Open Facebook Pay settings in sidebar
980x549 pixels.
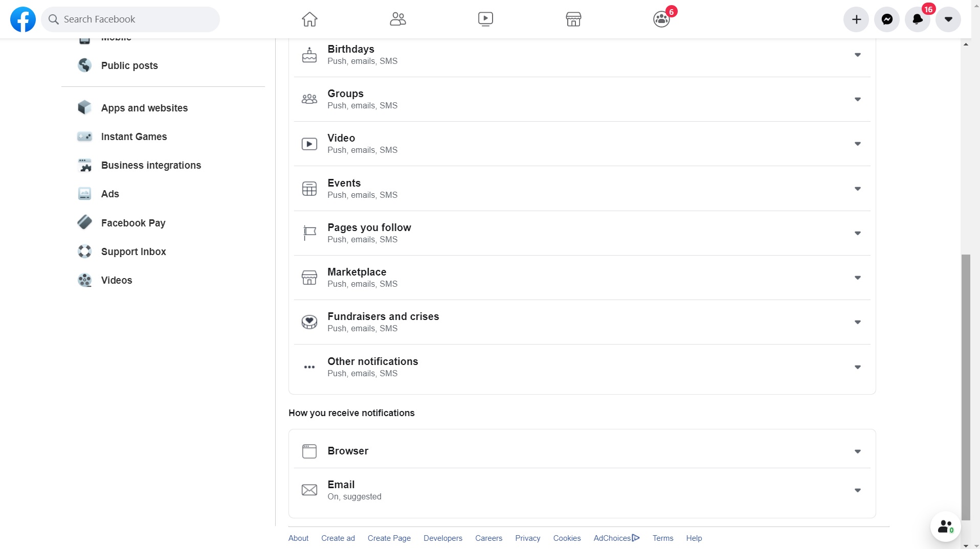pyautogui.click(x=133, y=223)
